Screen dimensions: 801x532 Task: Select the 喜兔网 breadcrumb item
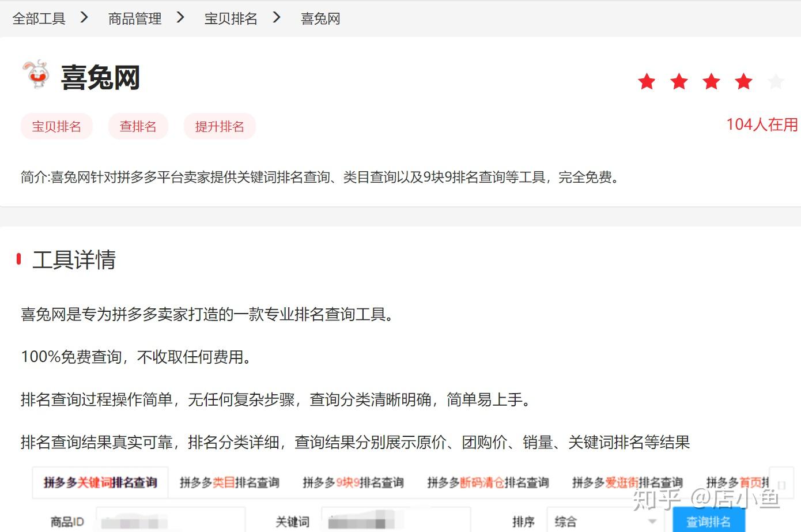click(x=320, y=19)
